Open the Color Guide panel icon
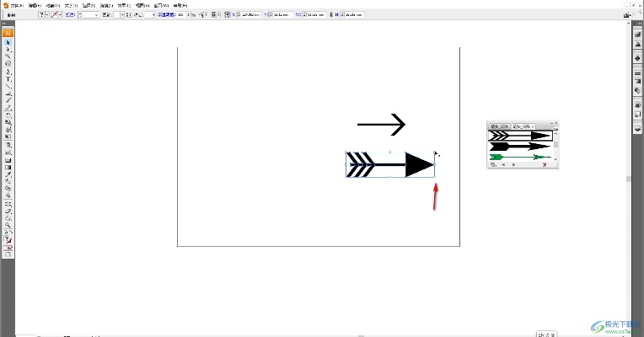Screen dimensions: 644x337 tap(637, 44)
